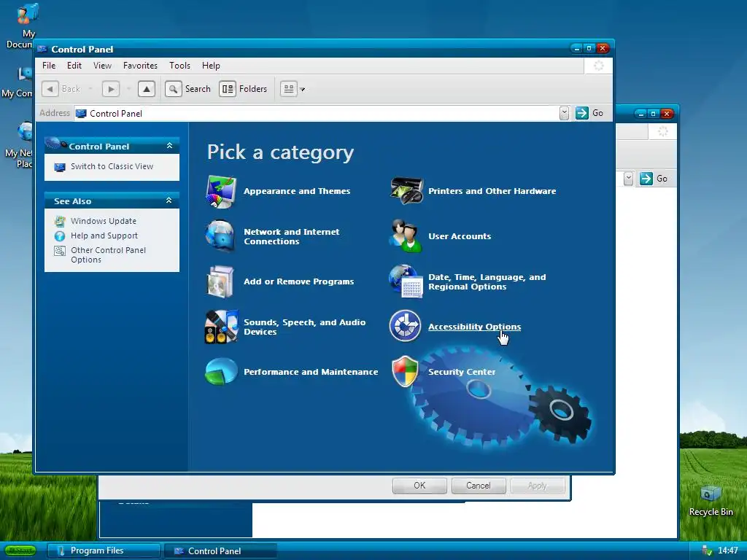
Task: Click the Switch to Classic View link
Action: tap(112, 166)
